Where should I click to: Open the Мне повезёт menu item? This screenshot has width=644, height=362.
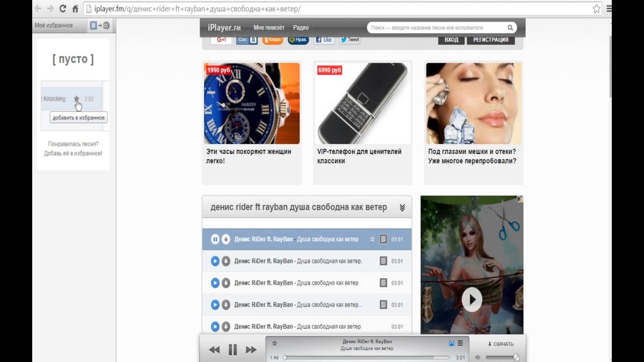click(269, 28)
